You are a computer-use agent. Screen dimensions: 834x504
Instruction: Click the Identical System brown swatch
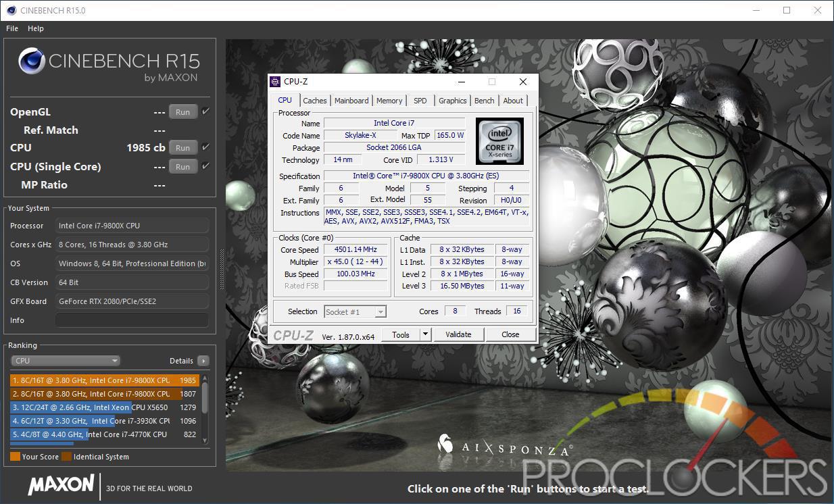point(66,457)
